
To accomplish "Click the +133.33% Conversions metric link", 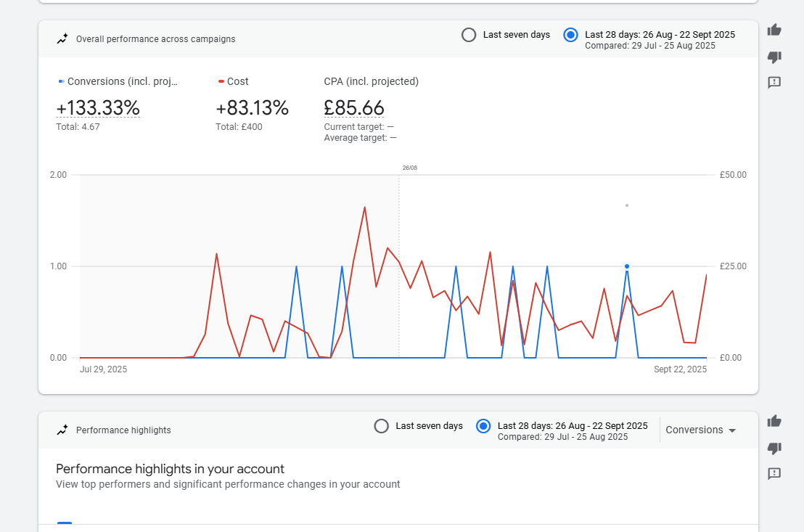I will click(x=98, y=108).
